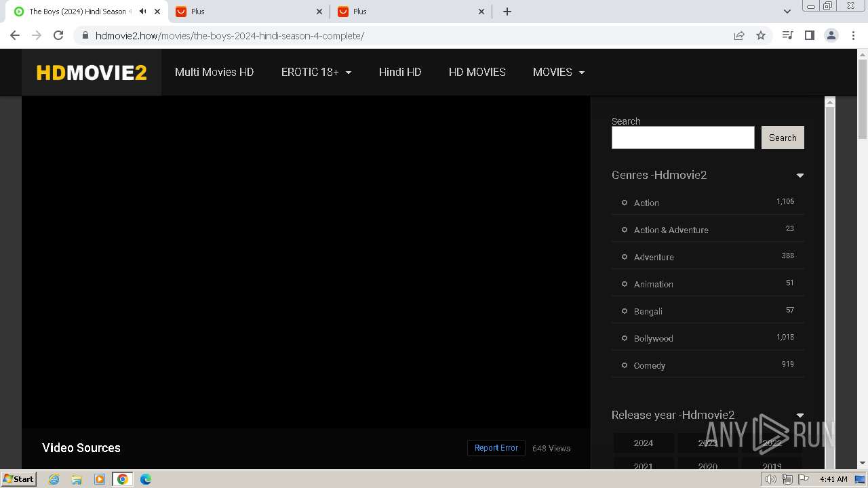Toggle the browser side panel icon
This screenshot has height=488, width=868.
[809, 35]
